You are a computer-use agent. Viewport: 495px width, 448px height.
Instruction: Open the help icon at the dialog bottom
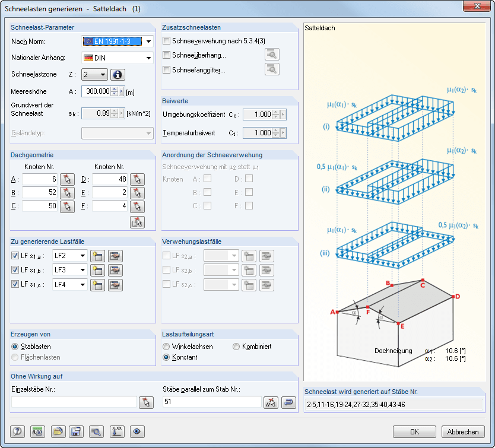pos(18,431)
